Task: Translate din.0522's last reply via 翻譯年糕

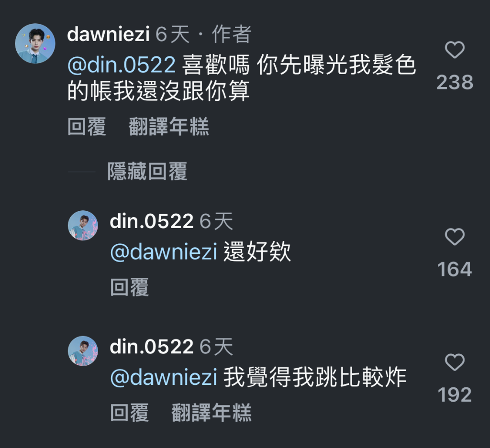Action: point(212,413)
